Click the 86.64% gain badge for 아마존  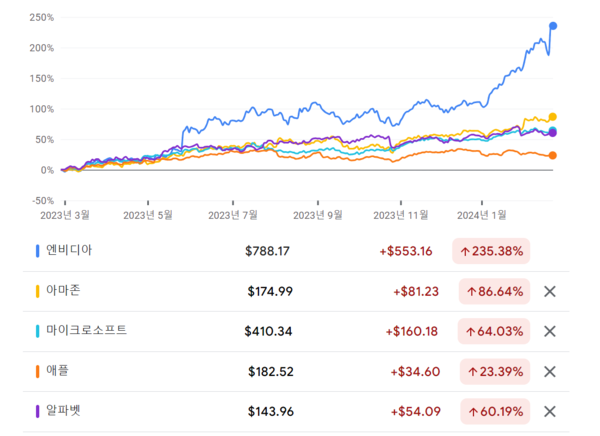[494, 292]
